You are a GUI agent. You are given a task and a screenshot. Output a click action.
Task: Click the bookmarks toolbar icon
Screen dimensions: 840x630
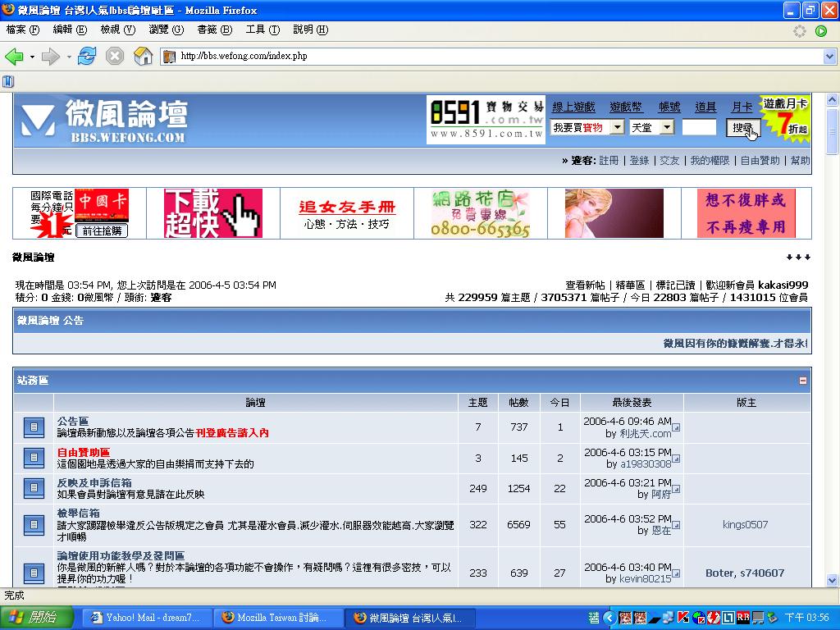coord(8,81)
